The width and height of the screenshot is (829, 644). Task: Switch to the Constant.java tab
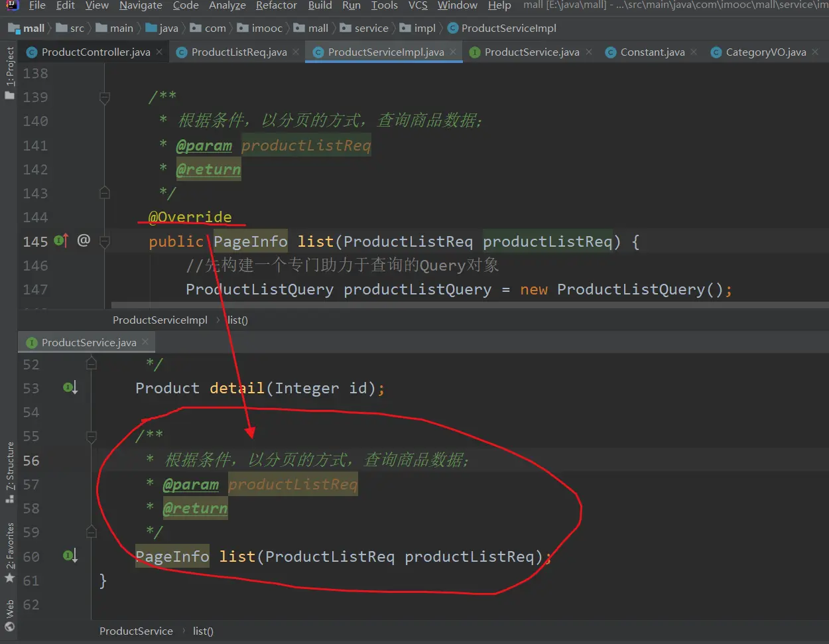click(652, 52)
